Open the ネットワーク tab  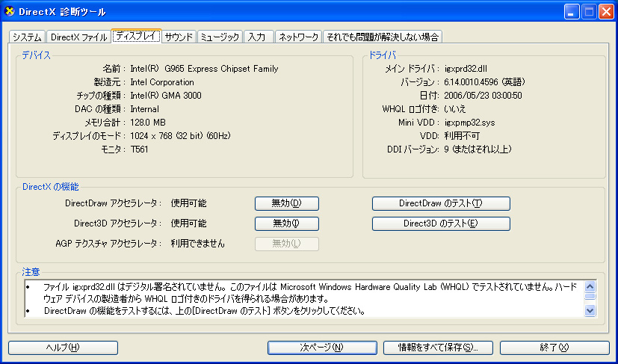(x=298, y=37)
